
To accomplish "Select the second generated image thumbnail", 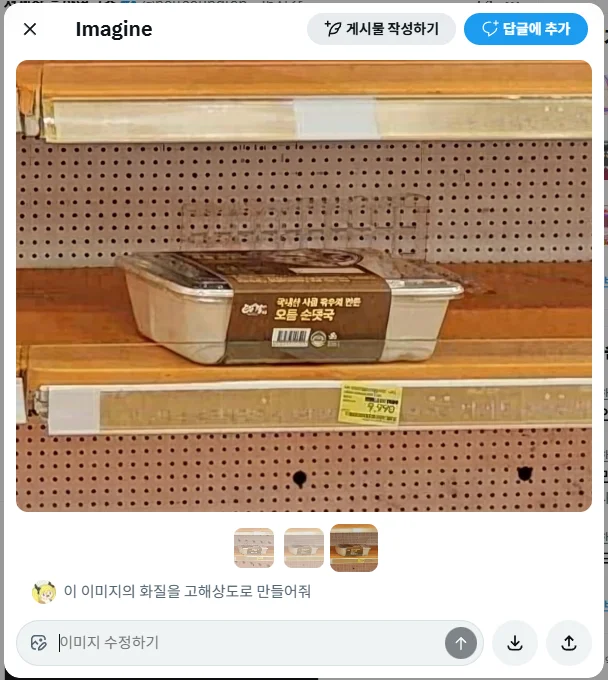I will [x=304, y=548].
